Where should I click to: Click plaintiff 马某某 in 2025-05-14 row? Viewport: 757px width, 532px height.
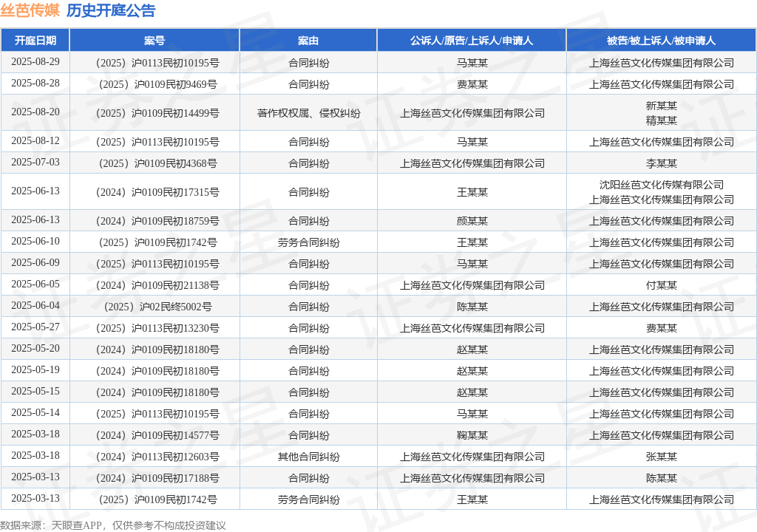click(x=472, y=415)
